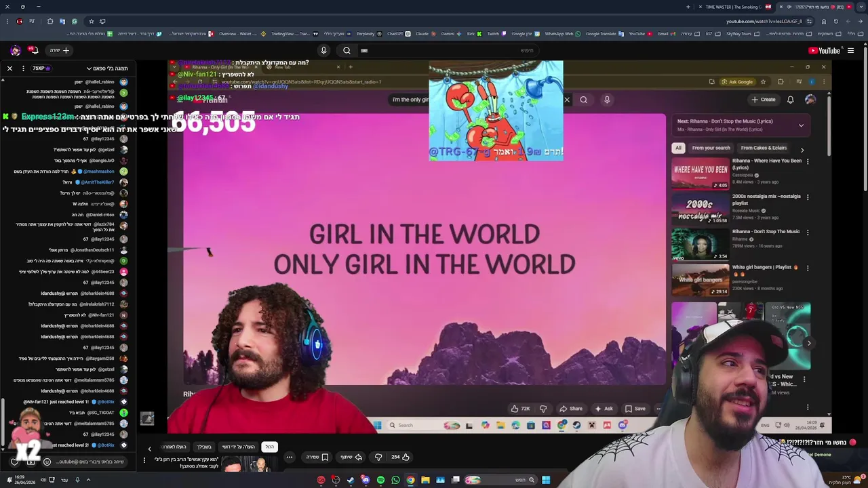Open options for Don't Stop The Music video
The width and height of the screenshot is (868, 488).
pyautogui.click(x=808, y=232)
